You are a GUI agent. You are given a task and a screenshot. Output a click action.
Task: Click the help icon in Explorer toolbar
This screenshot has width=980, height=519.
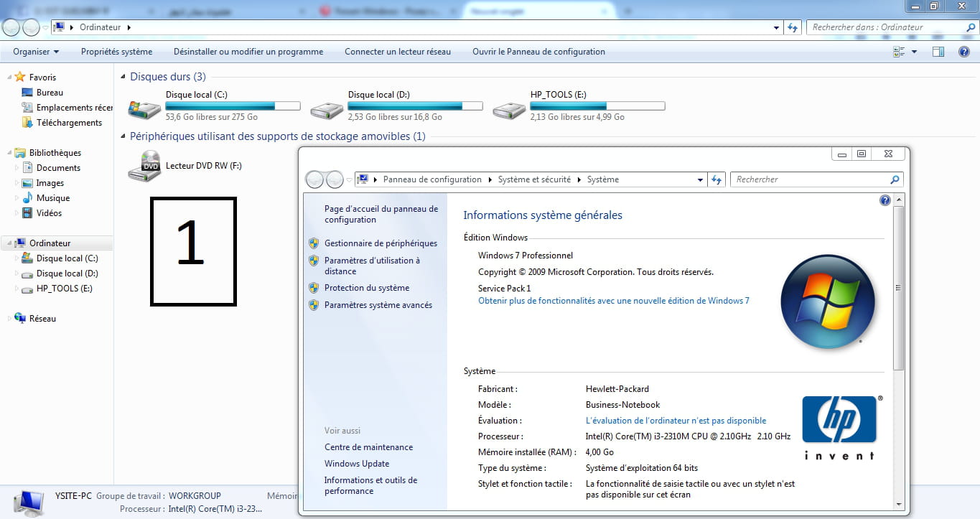(x=964, y=52)
